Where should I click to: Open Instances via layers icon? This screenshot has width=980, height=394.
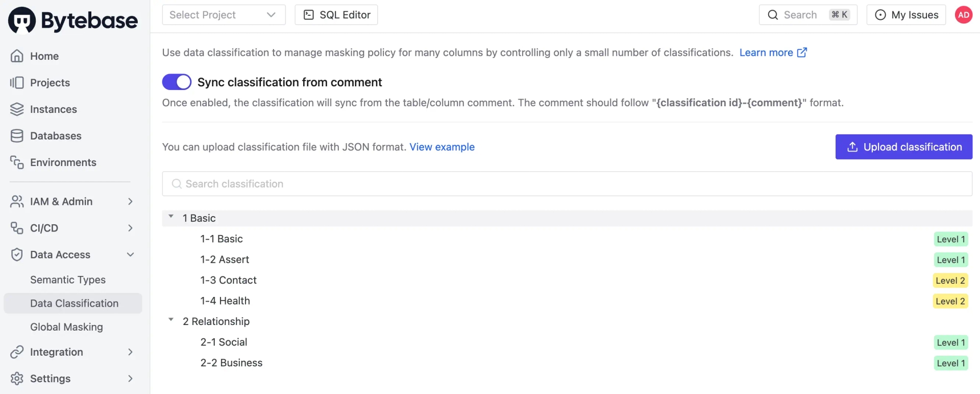tap(17, 109)
